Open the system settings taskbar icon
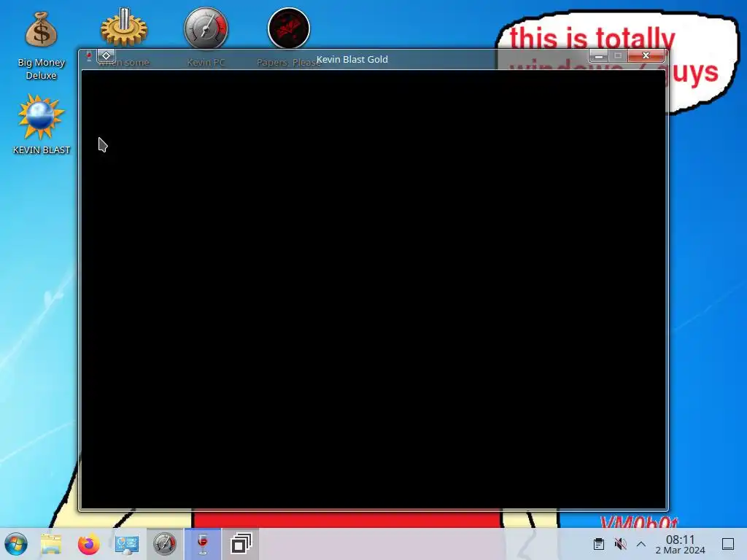 click(127, 544)
